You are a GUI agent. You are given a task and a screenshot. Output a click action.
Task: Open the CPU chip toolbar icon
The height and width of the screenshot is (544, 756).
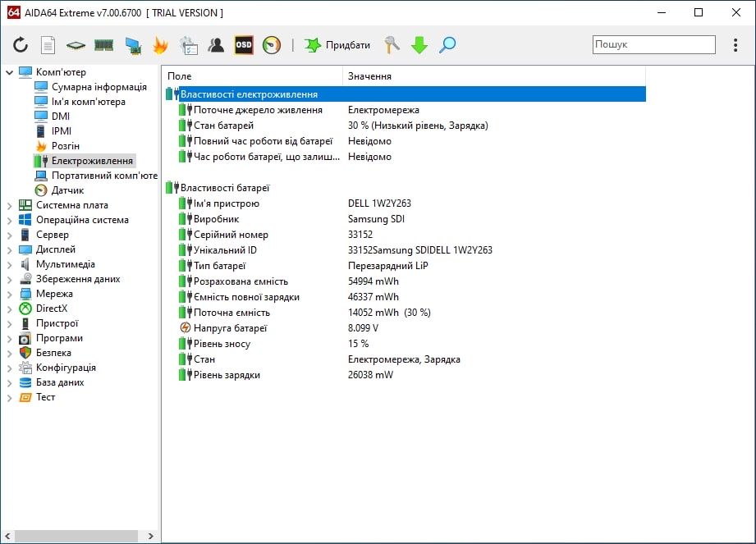76,45
